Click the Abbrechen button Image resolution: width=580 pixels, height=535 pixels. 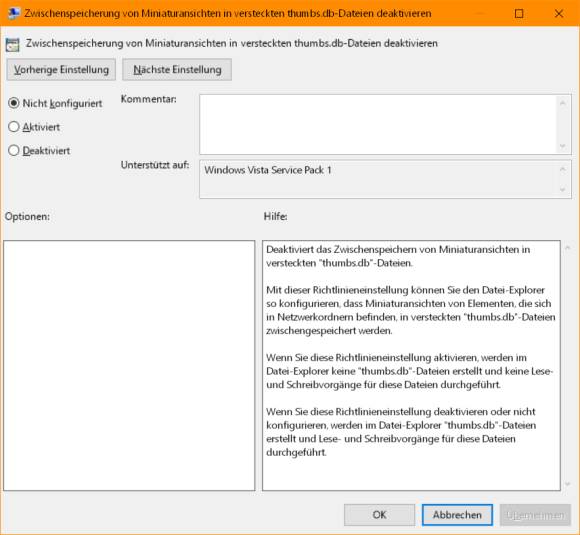coord(457,515)
